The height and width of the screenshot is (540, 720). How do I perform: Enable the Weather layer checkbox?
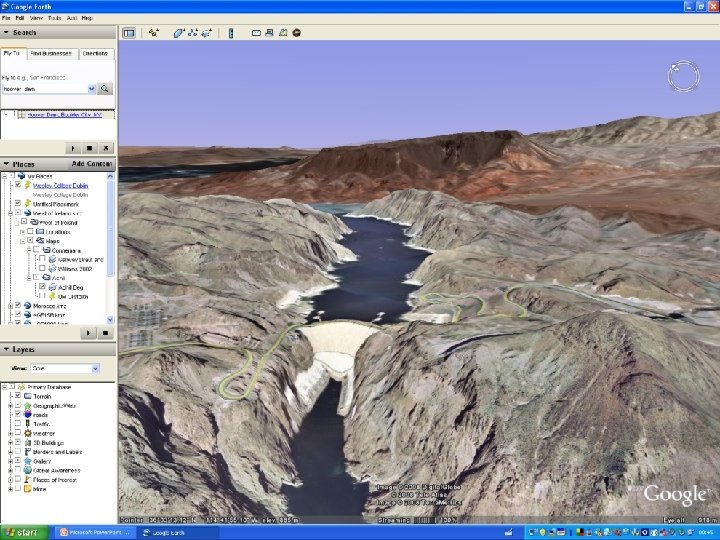click(x=18, y=433)
